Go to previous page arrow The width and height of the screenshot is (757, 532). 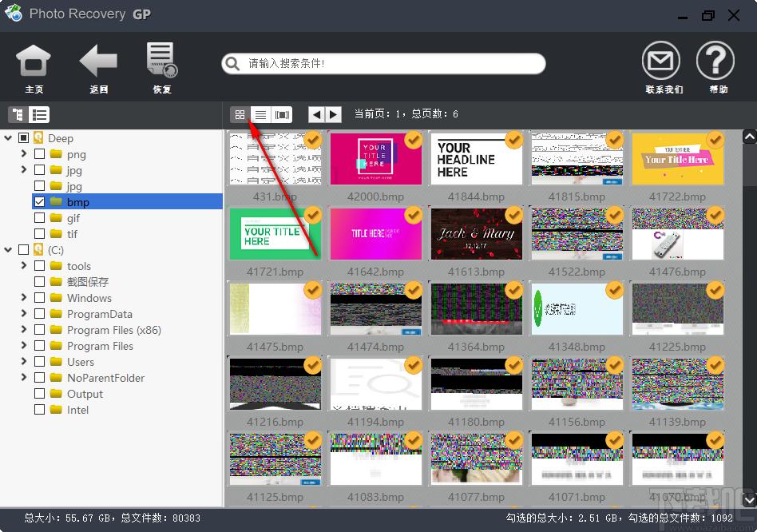click(x=316, y=115)
